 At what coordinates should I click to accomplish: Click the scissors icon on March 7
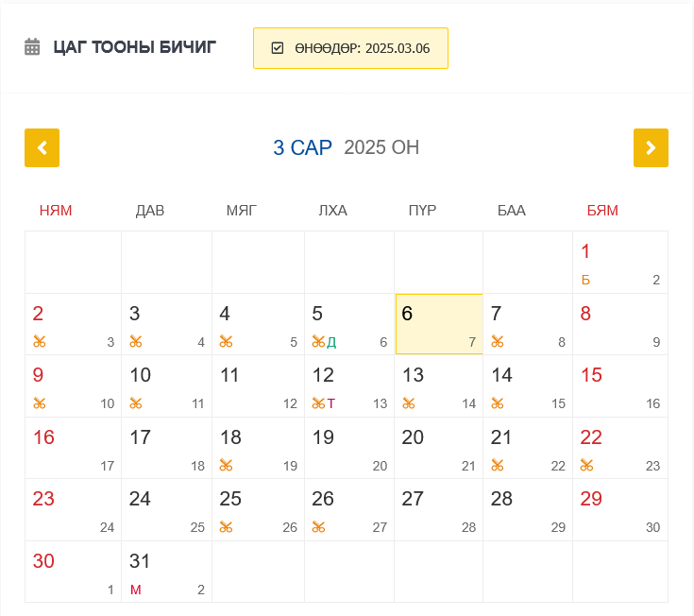497,342
